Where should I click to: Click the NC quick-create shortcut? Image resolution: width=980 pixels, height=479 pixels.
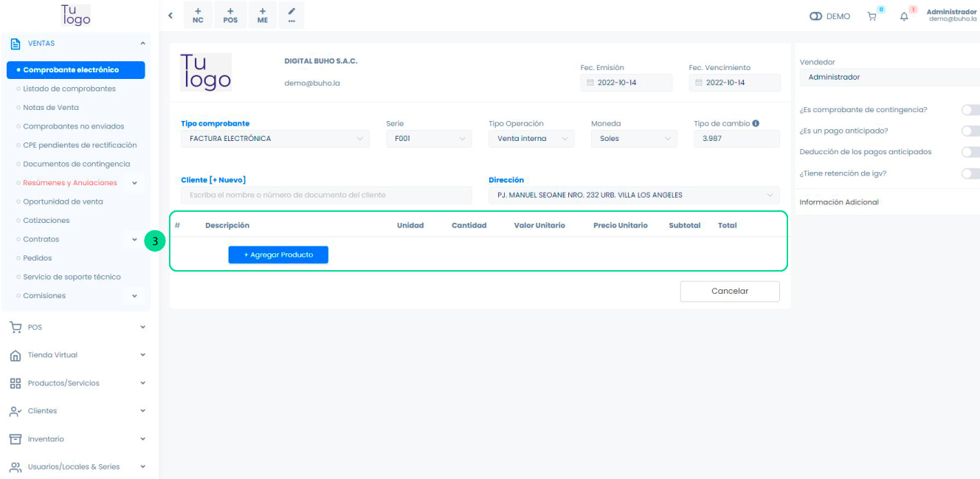pos(198,15)
